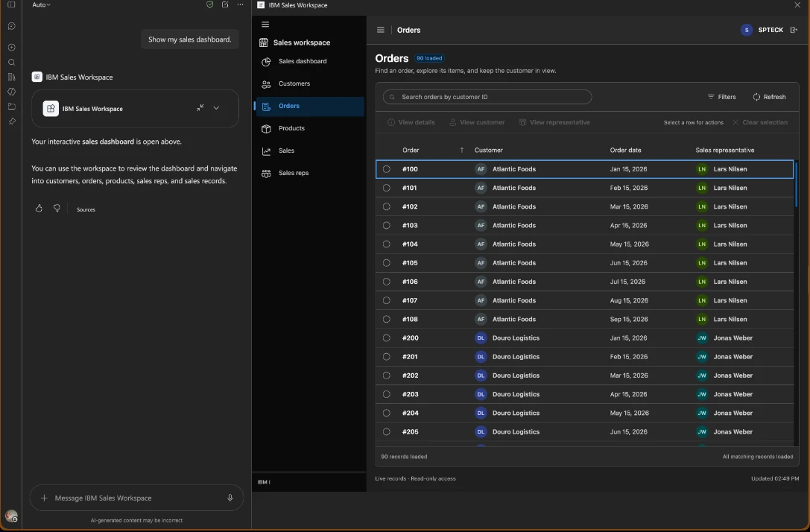The image size is (810, 532).
Task: Sort by the Order column arrow
Action: (x=462, y=151)
